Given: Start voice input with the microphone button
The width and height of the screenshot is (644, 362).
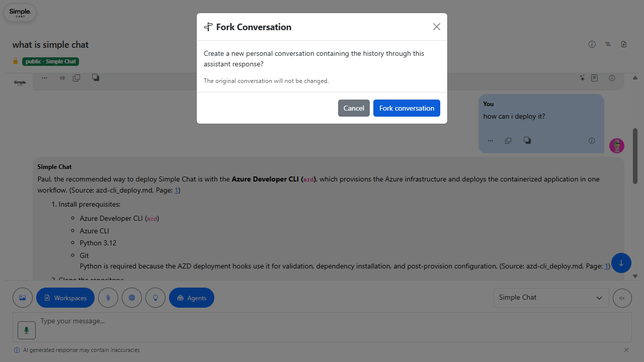Looking at the screenshot, I should [x=27, y=330].
